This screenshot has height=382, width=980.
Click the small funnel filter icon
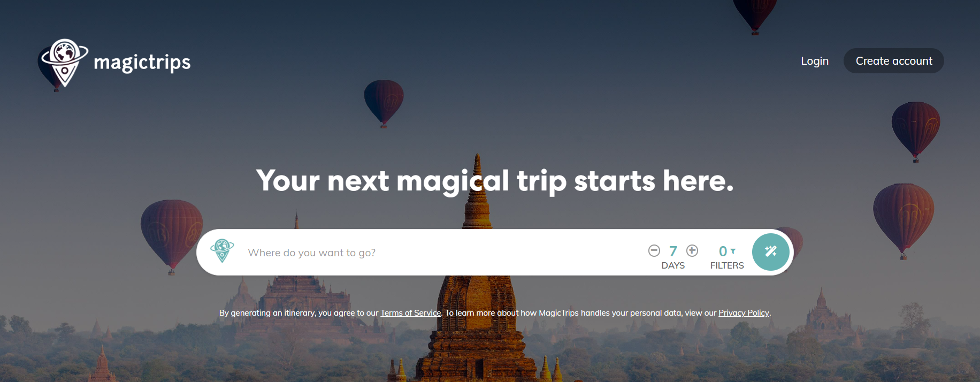[733, 251]
